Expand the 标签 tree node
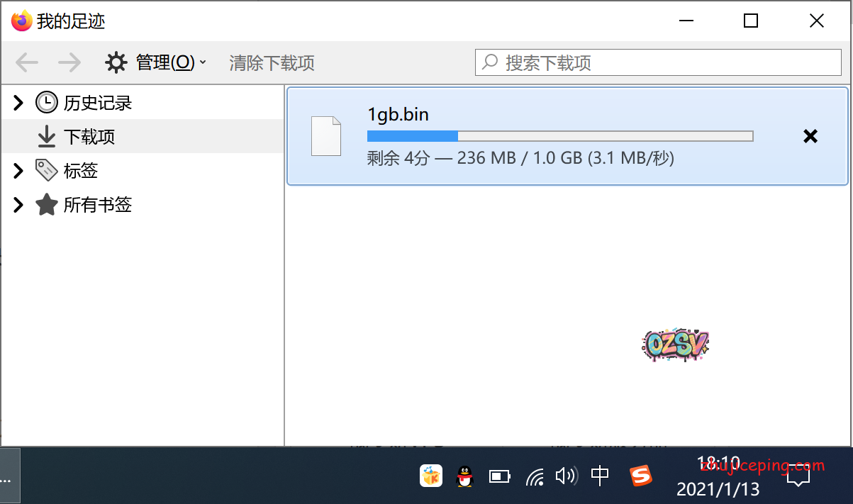 [x=18, y=170]
